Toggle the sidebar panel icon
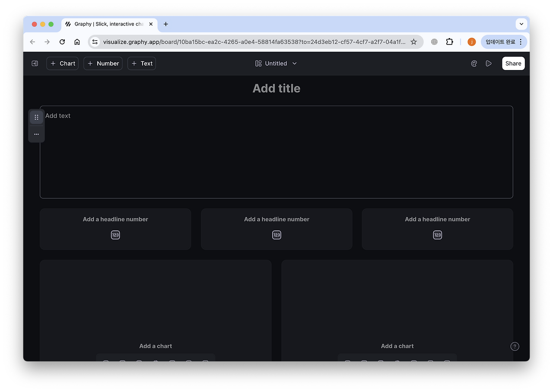 [35, 64]
